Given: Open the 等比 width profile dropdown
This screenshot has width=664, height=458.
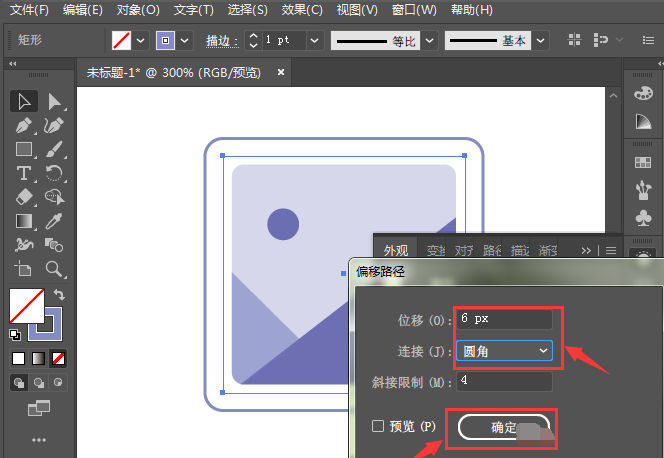Looking at the screenshot, I should (x=429, y=41).
